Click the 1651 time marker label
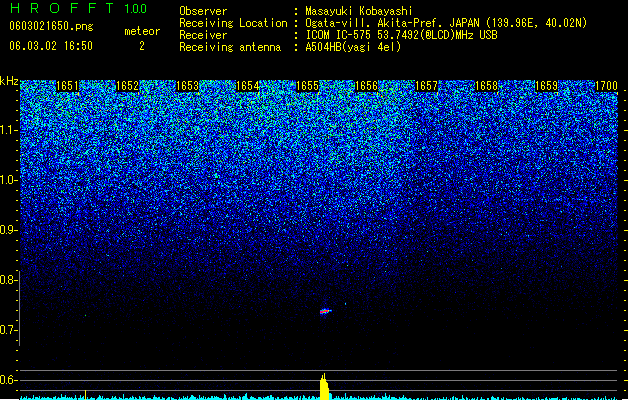Image resolution: width=629 pixels, height=400 pixels. click(67, 86)
